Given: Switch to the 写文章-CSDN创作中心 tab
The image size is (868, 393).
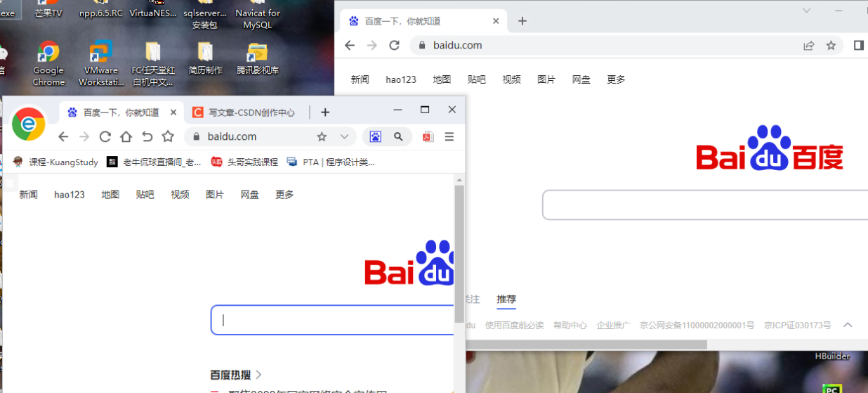Looking at the screenshot, I should (x=244, y=112).
